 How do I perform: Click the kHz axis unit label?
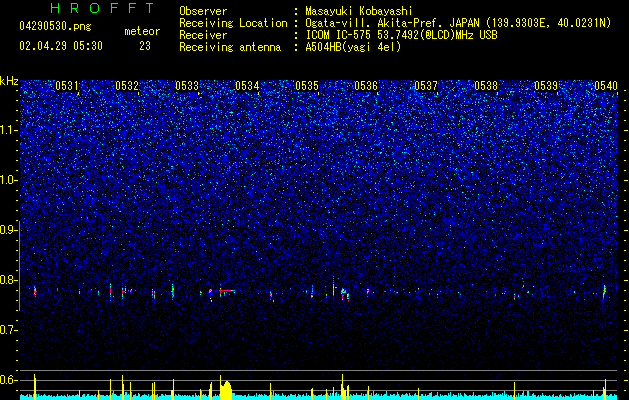9,81
